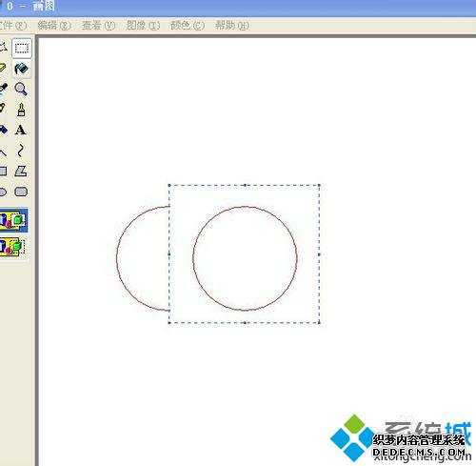Select the Pick Color eyedropper tool
Viewport: 476px width, 466px height.
[x=3, y=89]
